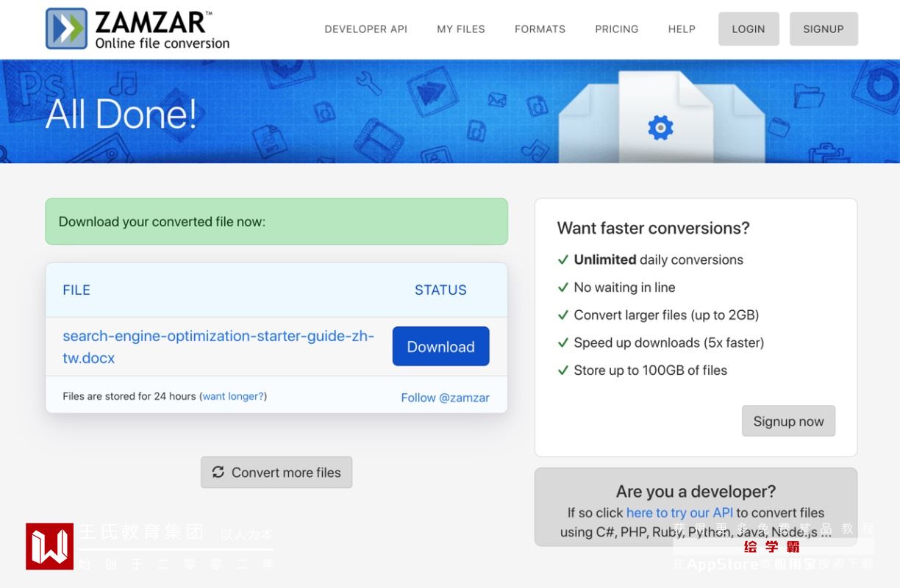Click 'Online file conversion' tagline text

point(162,43)
